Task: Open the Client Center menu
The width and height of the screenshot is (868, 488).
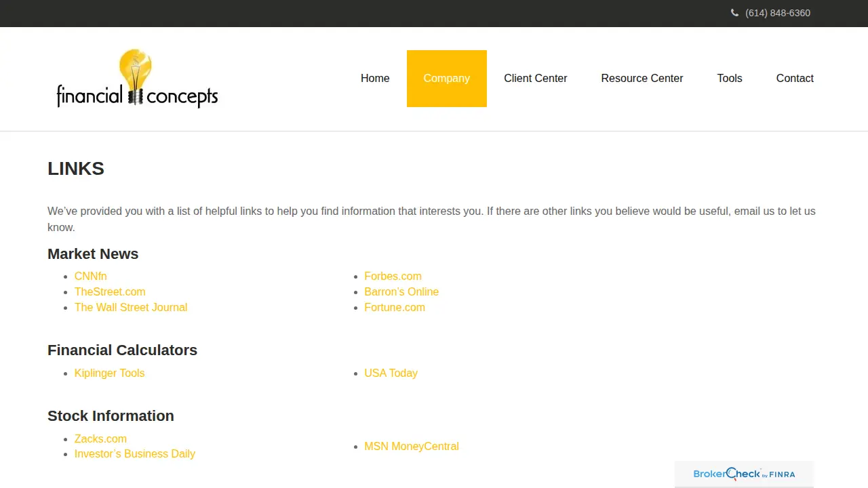Action: 536,79
